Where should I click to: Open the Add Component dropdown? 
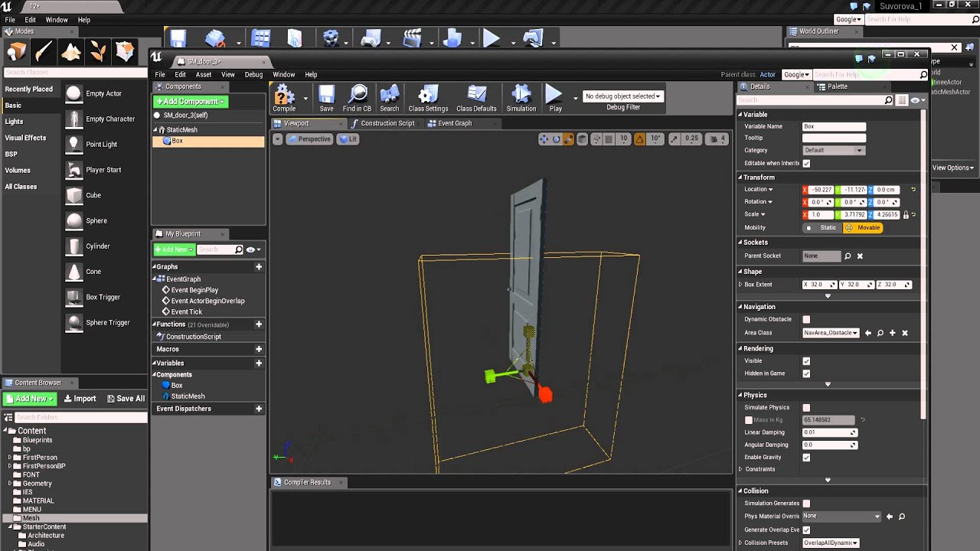pyautogui.click(x=191, y=101)
